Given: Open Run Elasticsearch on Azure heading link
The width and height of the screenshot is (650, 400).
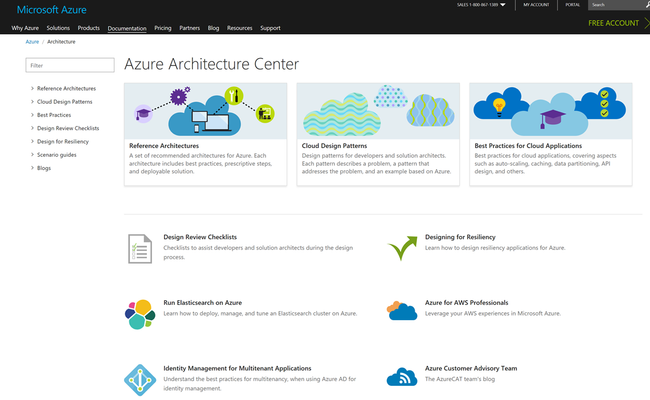Looking at the screenshot, I should pos(202,303).
